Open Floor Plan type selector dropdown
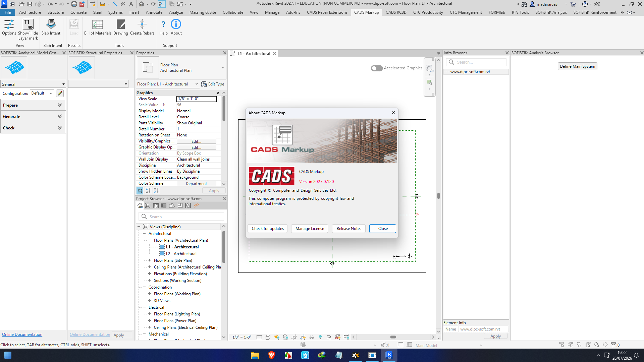644x362 pixels. click(222, 68)
